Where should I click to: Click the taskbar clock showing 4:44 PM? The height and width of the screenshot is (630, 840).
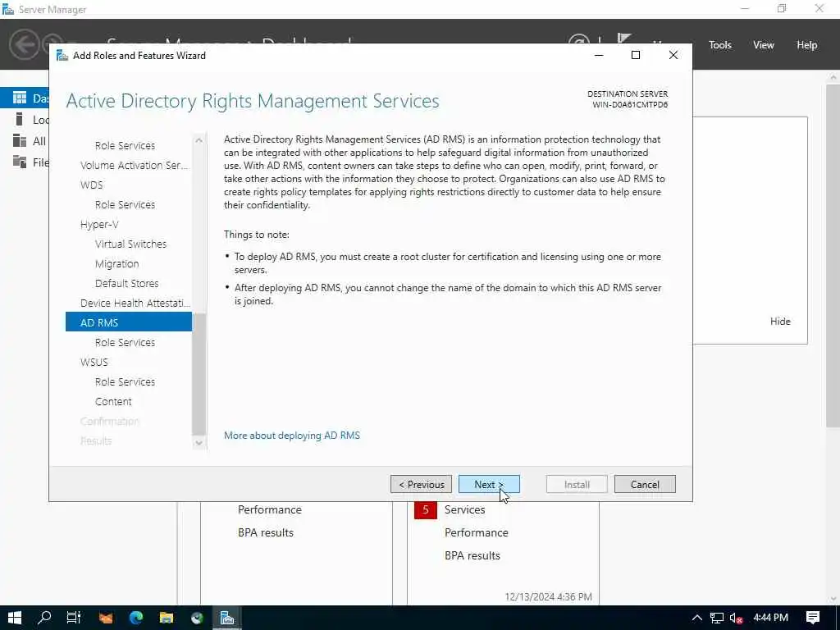(771, 618)
